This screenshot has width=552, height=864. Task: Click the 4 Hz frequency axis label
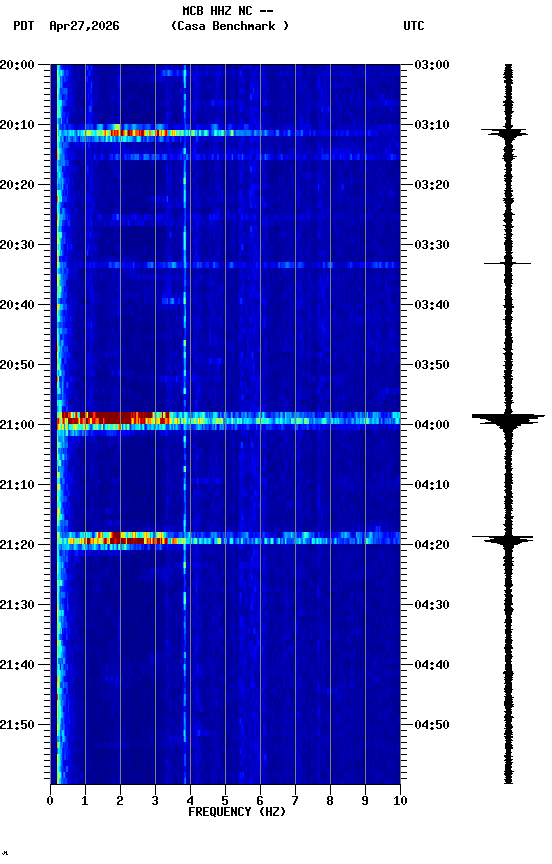(190, 801)
